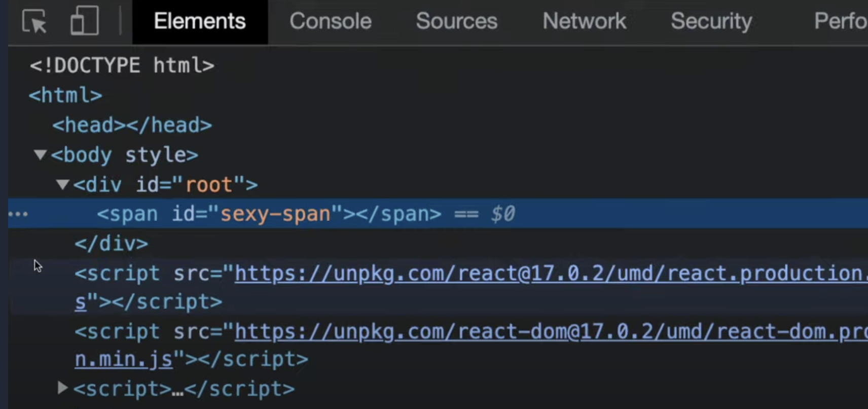Switch to the Elements tab

200,21
